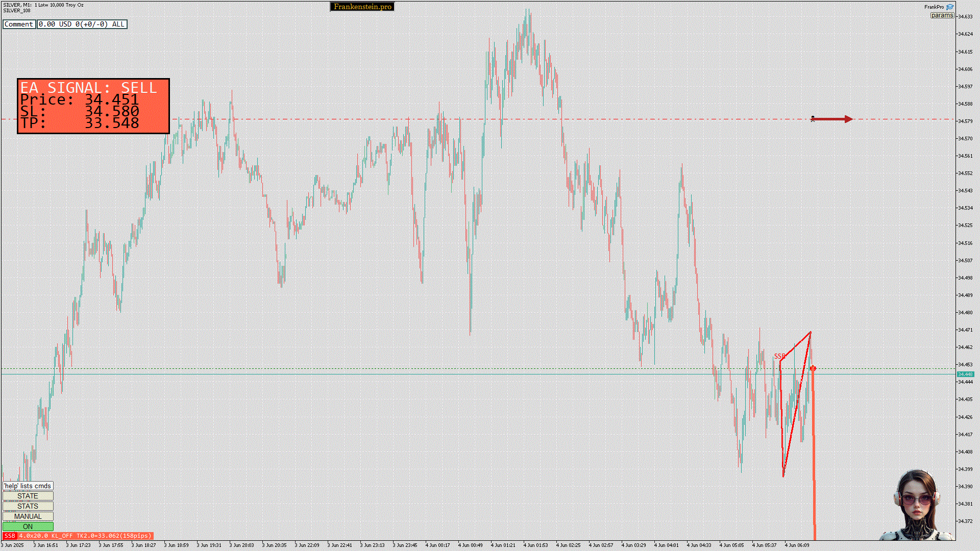Click the skull icon on stop-loss line
The width and height of the screenshot is (980, 551).
pos(813,119)
